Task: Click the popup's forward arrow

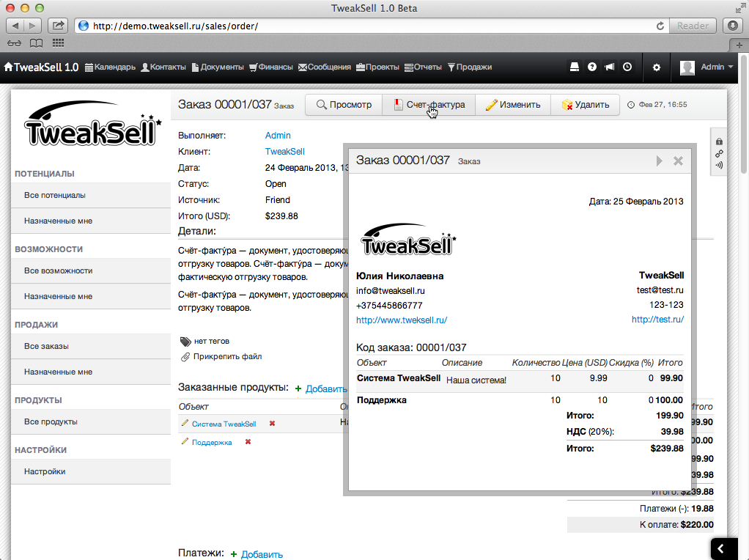Action: coord(660,161)
